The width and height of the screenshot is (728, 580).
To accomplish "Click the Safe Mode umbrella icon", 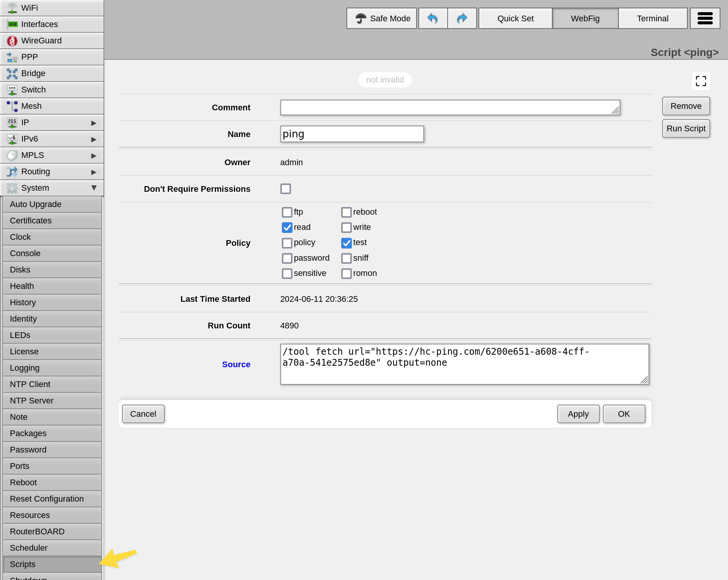I will 361,18.
